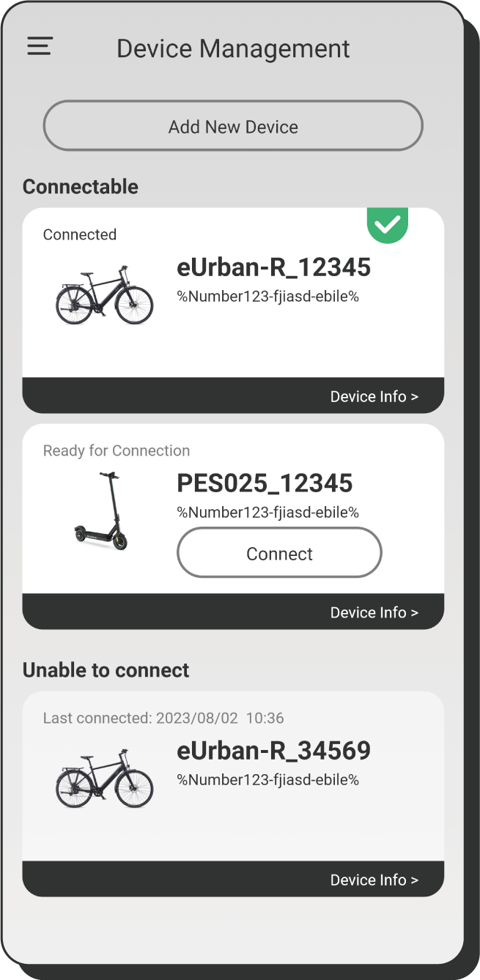480x980 pixels.
Task: Click the Add New Device button
Action: click(x=233, y=126)
